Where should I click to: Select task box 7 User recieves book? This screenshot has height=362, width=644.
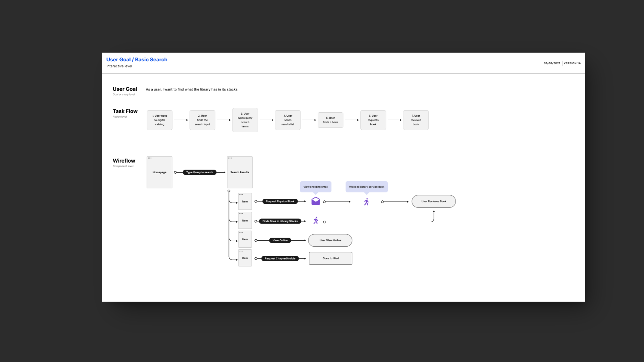[x=416, y=120]
